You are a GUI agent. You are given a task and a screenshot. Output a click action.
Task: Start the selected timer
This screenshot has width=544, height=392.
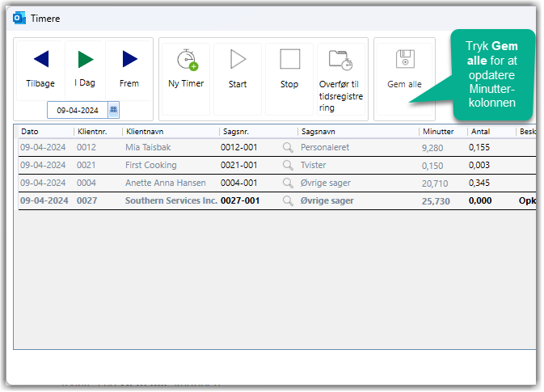click(x=238, y=78)
